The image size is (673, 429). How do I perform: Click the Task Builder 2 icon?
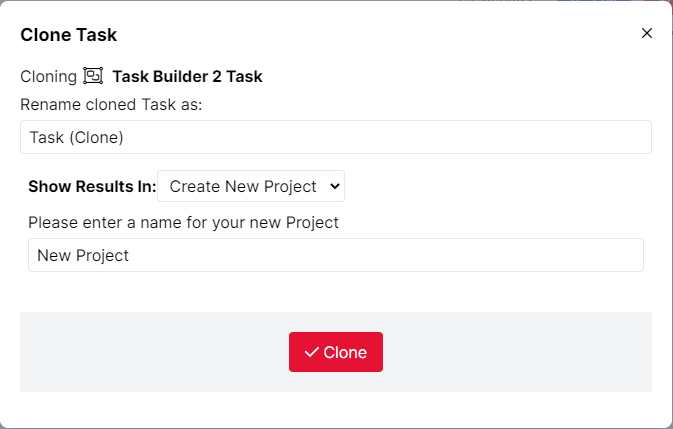(93, 76)
